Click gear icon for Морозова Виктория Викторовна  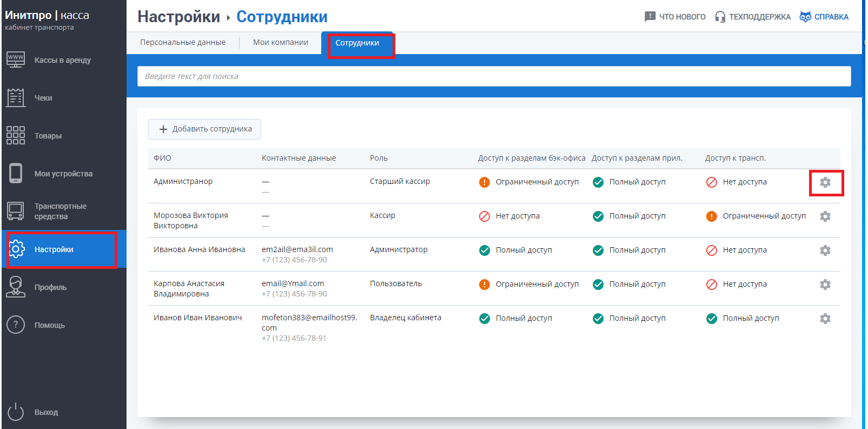point(825,216)
